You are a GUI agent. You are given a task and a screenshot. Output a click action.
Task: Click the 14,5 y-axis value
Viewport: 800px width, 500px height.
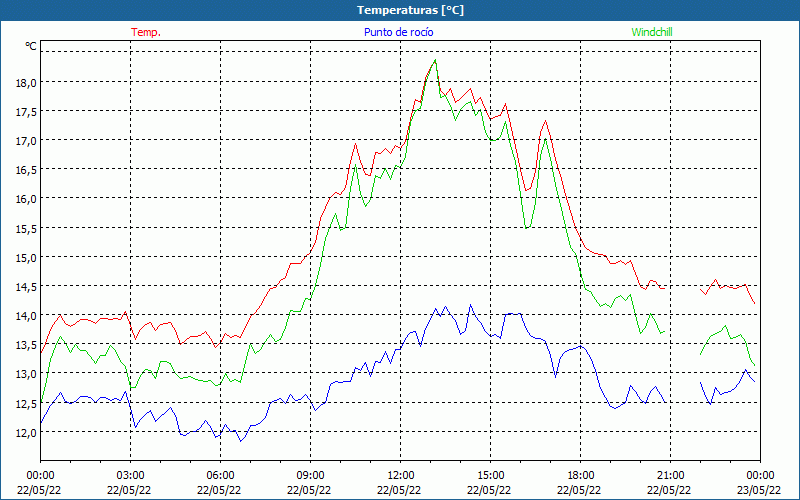[26, 287]
